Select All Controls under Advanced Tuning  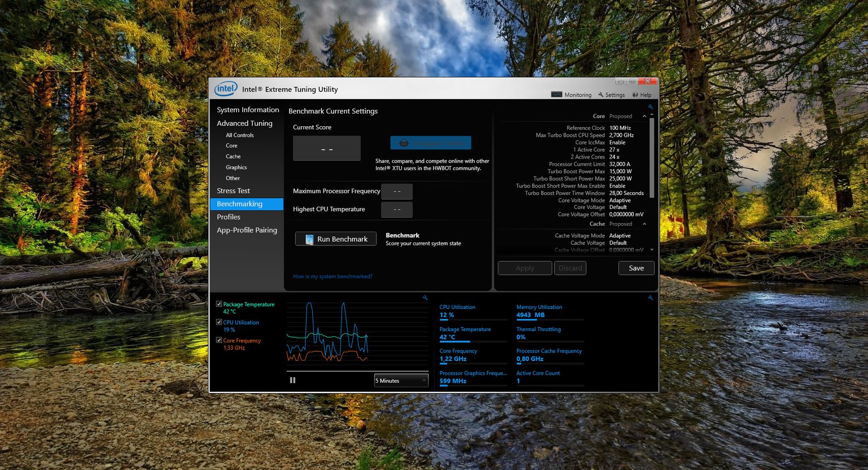240,135
